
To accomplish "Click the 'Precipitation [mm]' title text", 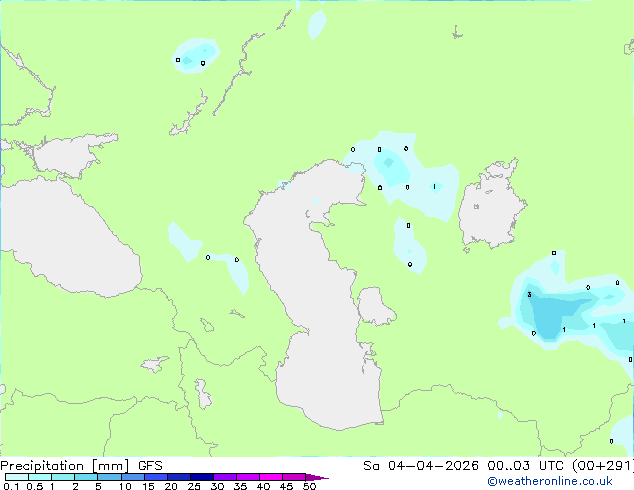I will click(65, 466).
